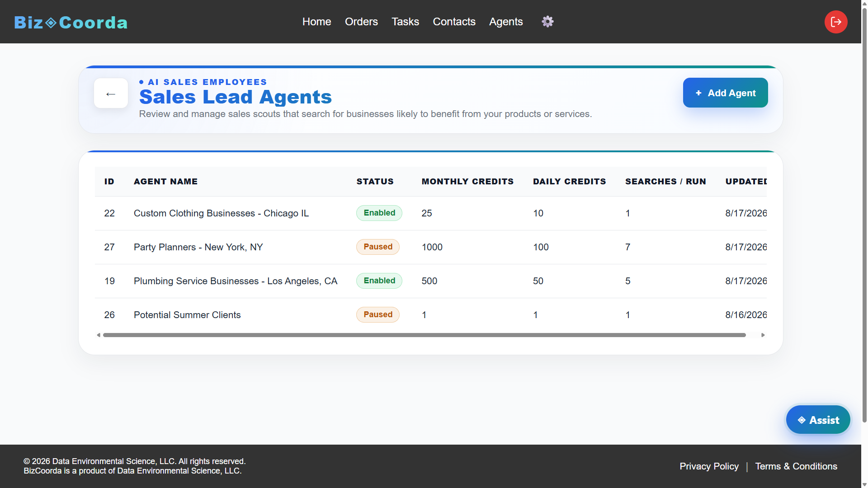Click the ID column header
This screenshot has width=868, height=488.
109,181
